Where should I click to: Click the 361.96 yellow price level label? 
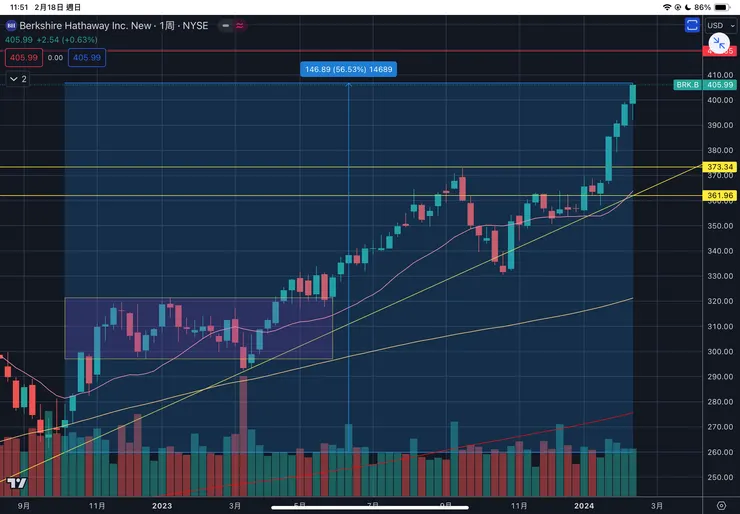click(x=720, y=195)
